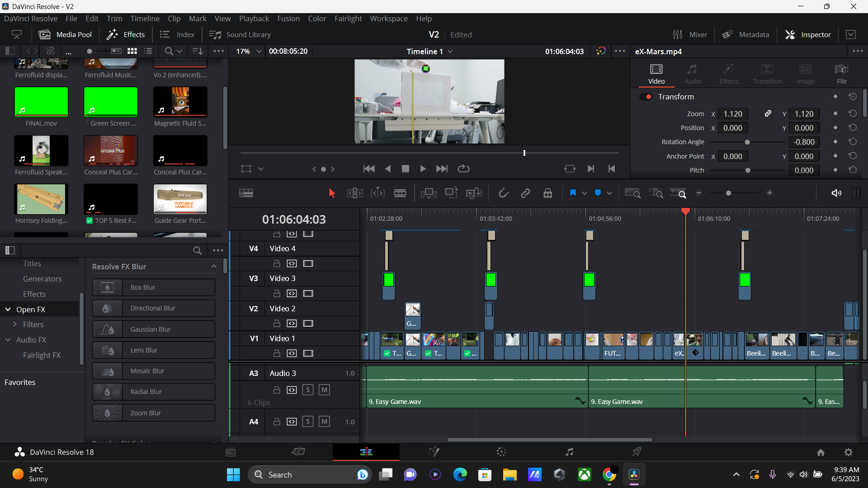Viewport: 868px width, 488px height.
Task: Toggle timeline snapping magnet icon
Action: click(x=503, y=193)
